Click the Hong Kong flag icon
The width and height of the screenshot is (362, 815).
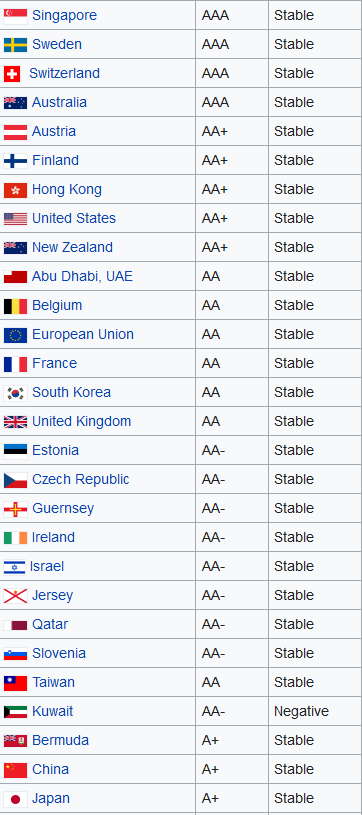coord(15,190)
